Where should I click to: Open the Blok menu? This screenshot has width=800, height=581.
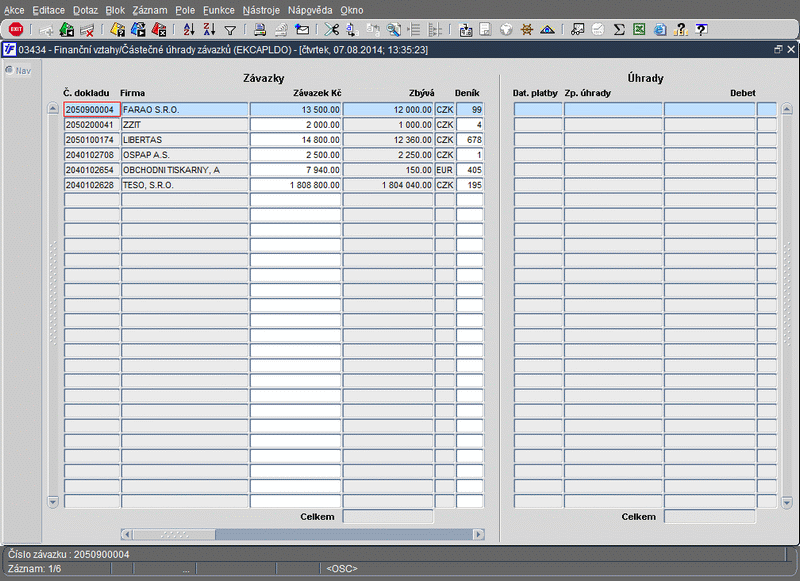pyautogui.click(x=115, y=10)
